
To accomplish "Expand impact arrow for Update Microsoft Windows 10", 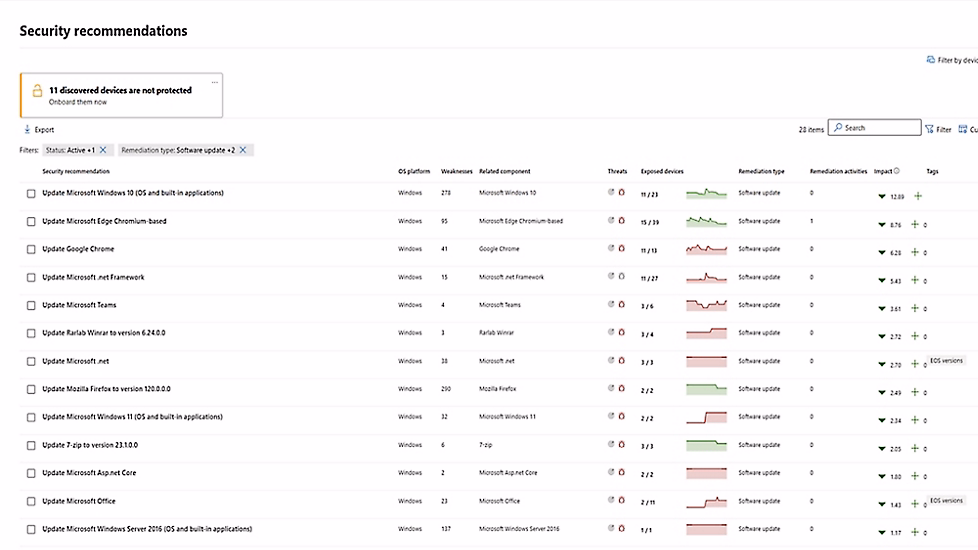I will tap(882, 196).
